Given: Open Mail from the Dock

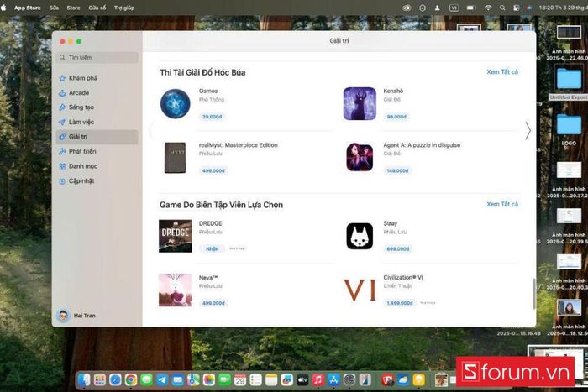Looking at the screenshot, I should [x=178, y=380].
